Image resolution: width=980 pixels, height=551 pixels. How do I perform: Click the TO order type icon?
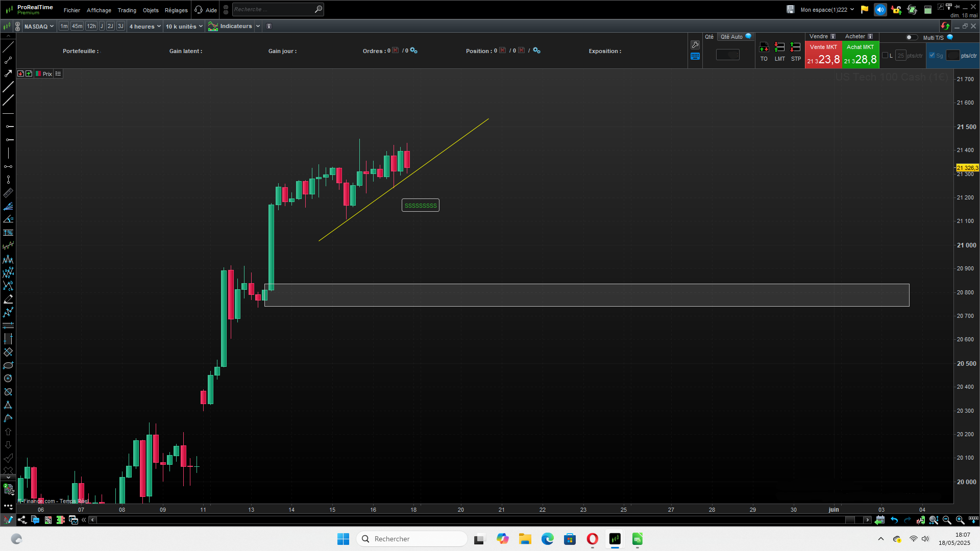pyautogui.click(x=764, y=47)
